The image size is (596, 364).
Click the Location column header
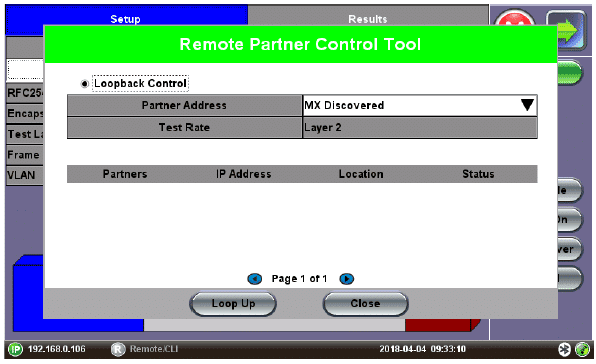click(361, 174)
